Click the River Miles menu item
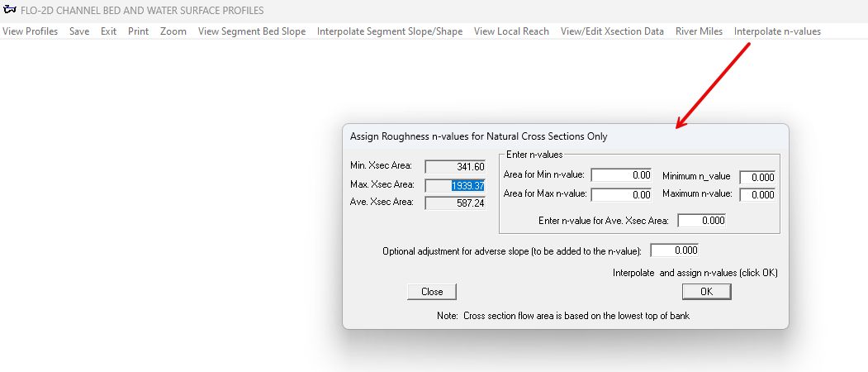This screenshot has height=372, width=868. 700,31
